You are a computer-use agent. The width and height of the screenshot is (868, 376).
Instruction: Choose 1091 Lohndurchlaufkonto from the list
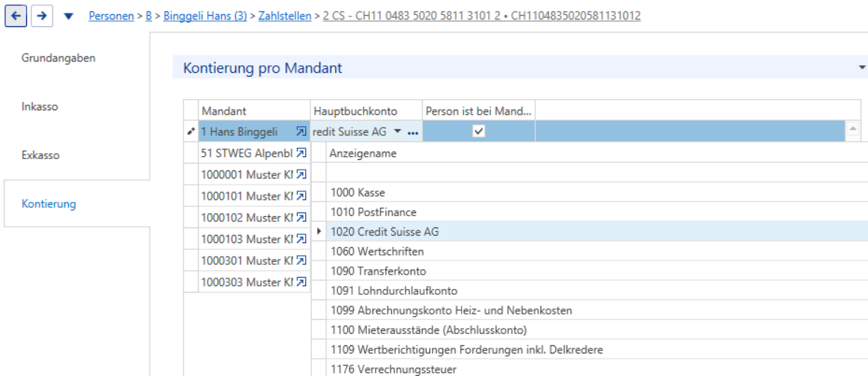point(597,290)
